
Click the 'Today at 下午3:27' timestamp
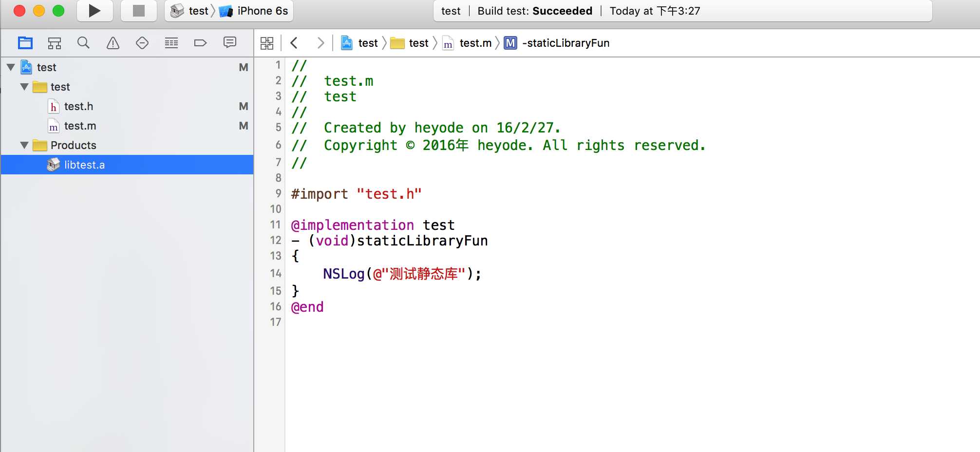[x=655, y=11]
